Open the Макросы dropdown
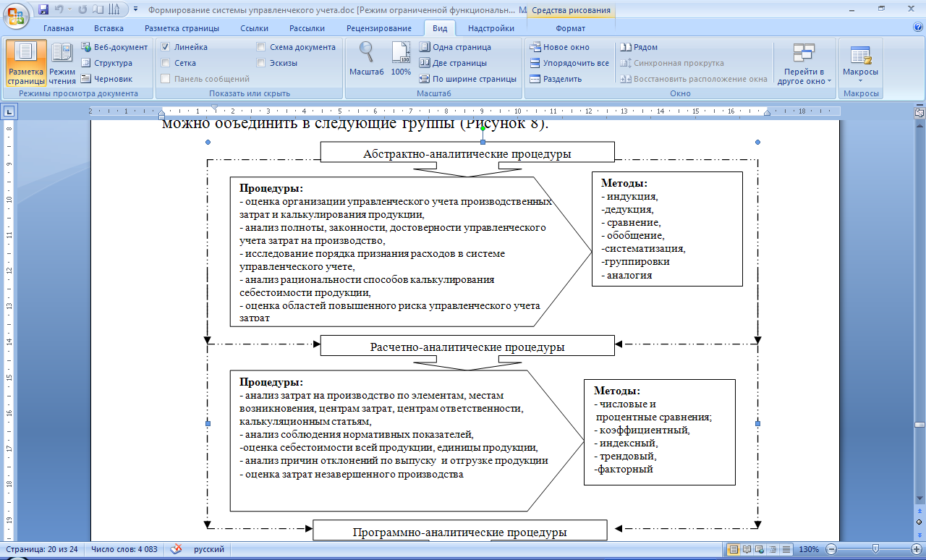The image size is (926, 560). [x=860, y=63]
